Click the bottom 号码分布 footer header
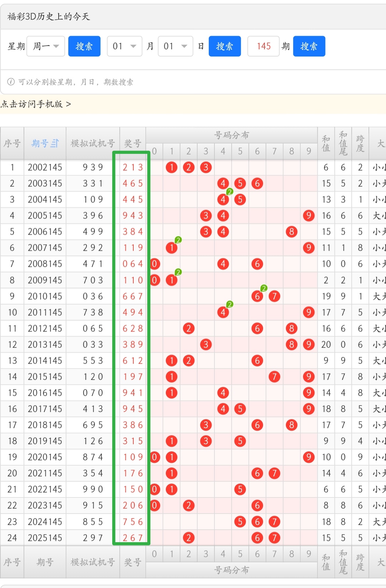Image resolution: width=386 pixels, height=588 pixels. tap(232, 570)
